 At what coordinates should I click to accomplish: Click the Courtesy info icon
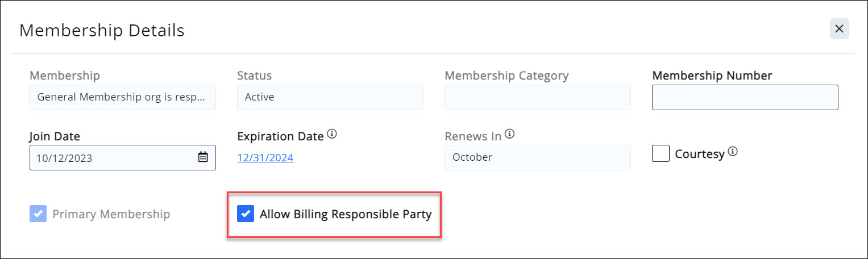coord(733,152)
